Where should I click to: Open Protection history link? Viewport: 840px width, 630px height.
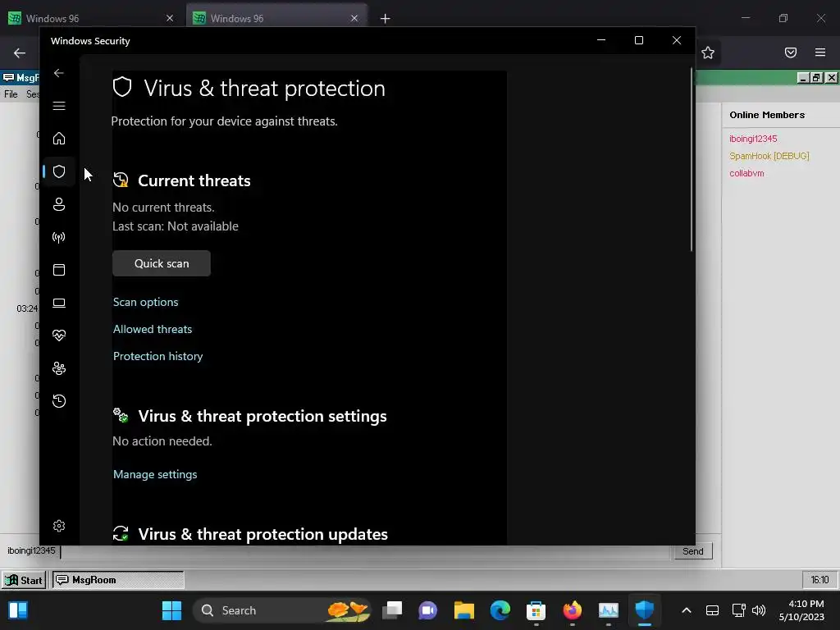click(158, 356)
